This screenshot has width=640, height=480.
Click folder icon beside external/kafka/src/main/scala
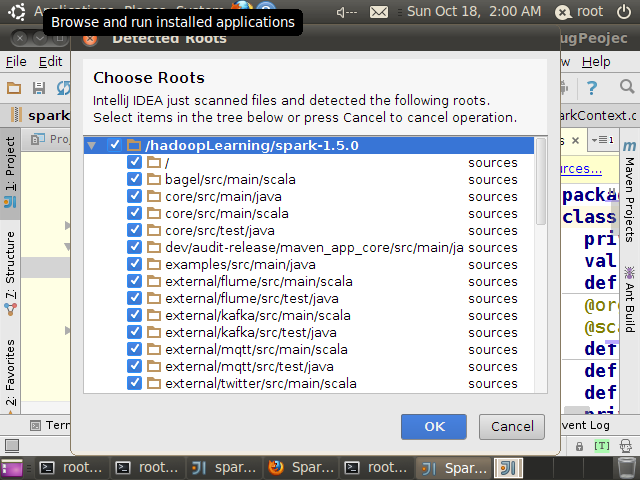(153, 316)
